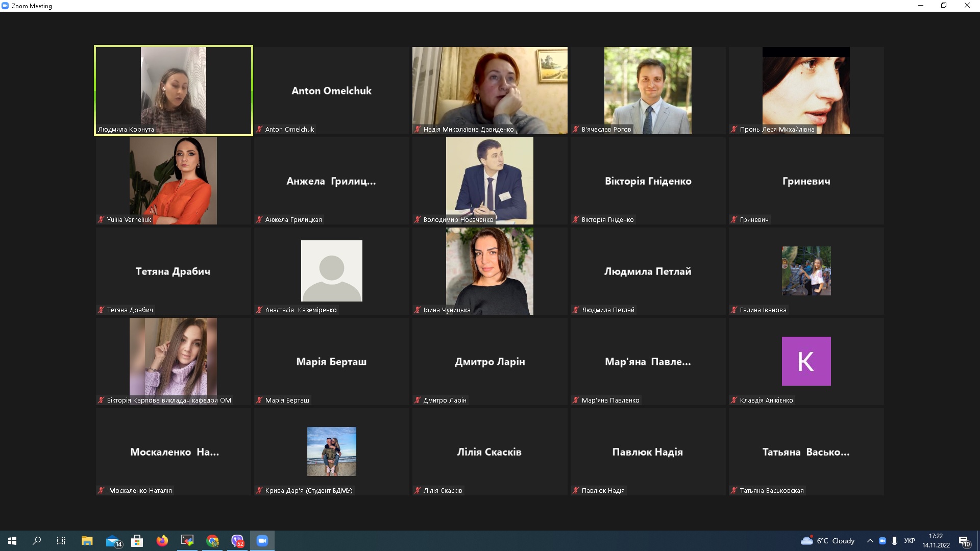Open clock and date 17:22 flyout
This screenshot has height=551, width=980.
(x=936, y=541)
